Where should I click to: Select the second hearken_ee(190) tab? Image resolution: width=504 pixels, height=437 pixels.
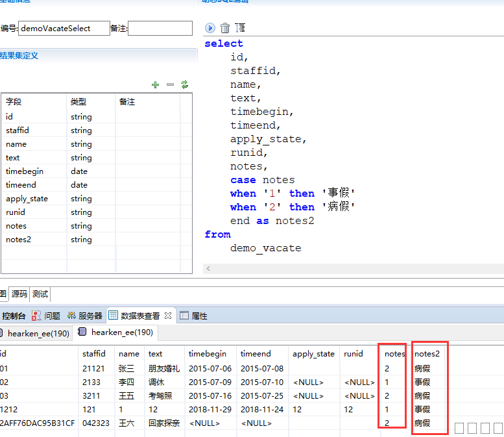coord(116,332)
